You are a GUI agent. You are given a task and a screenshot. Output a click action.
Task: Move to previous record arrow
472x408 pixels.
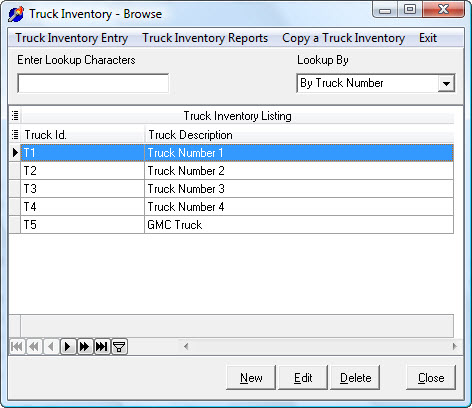tap(51, 347)
